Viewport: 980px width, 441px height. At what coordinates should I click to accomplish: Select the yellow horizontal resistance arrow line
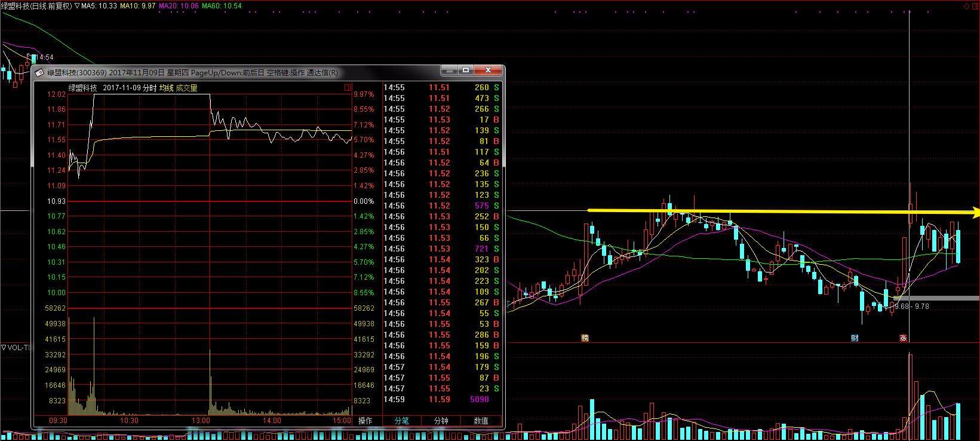tap(776, 212)
